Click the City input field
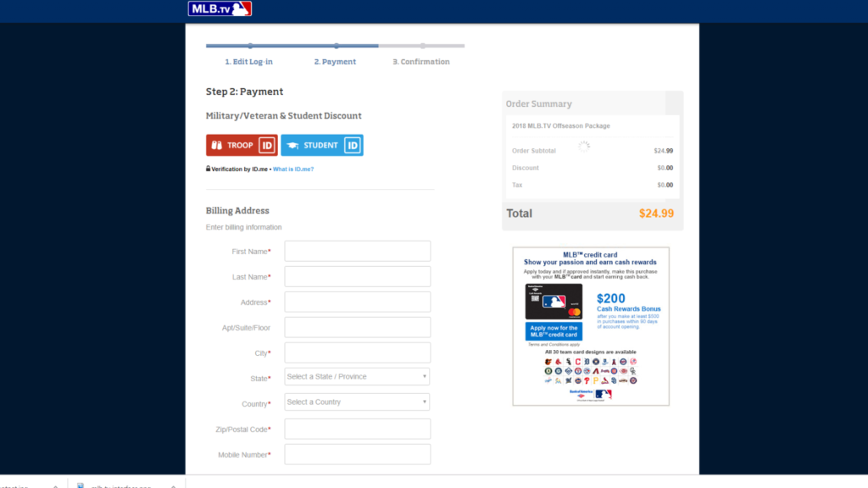 coord(358,353)
